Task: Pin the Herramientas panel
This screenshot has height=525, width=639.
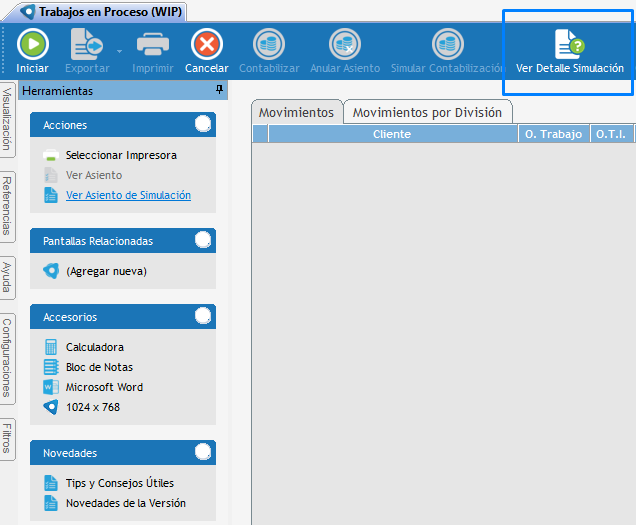Action: (219, 90)
